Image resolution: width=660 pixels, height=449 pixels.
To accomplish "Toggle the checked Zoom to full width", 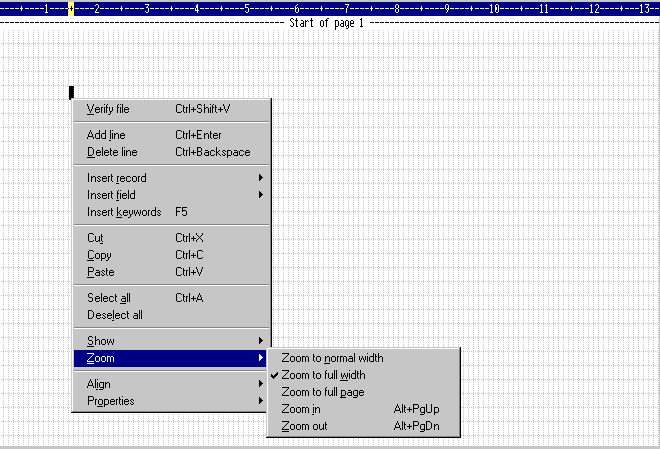I will point(323,375).
